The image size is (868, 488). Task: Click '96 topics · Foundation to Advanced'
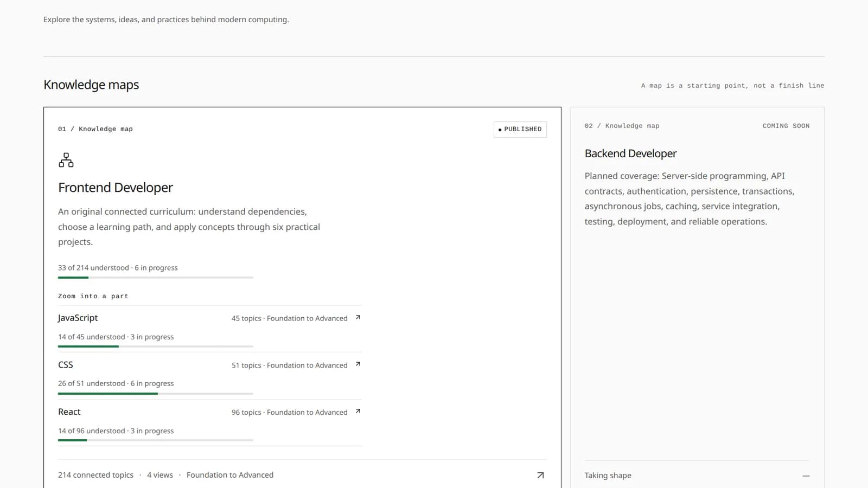(290, 413)
